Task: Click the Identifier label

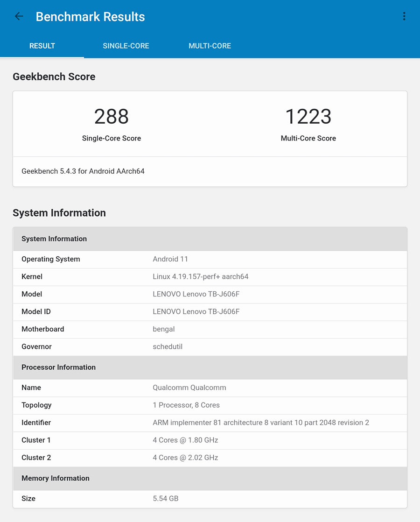Action: pos(36,423)
